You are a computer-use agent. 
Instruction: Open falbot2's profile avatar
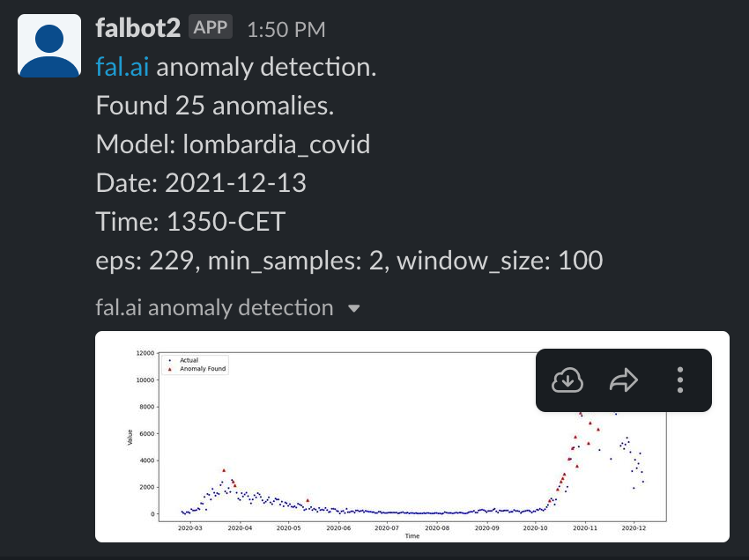click(x=49, y=46)
